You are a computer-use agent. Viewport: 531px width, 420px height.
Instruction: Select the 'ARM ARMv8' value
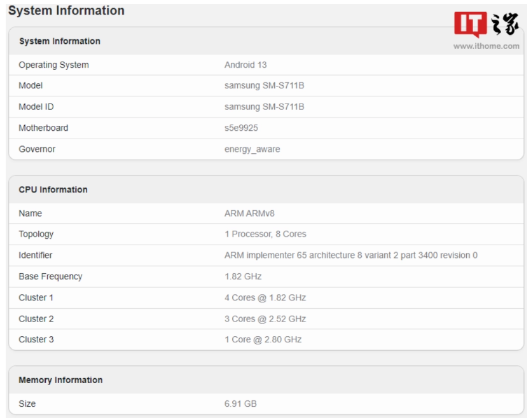click(249, 213)
